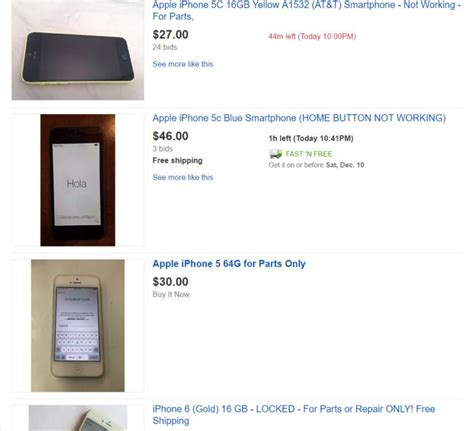Click the $27.00 current bid price
Screen dimensions: 474x431
tap(170, 35)
